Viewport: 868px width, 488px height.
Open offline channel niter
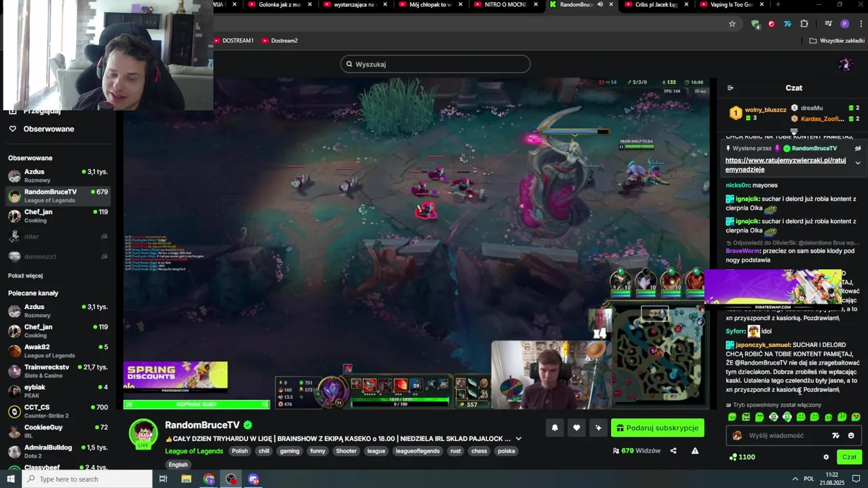pyautogui.click(x=58, y=237)
